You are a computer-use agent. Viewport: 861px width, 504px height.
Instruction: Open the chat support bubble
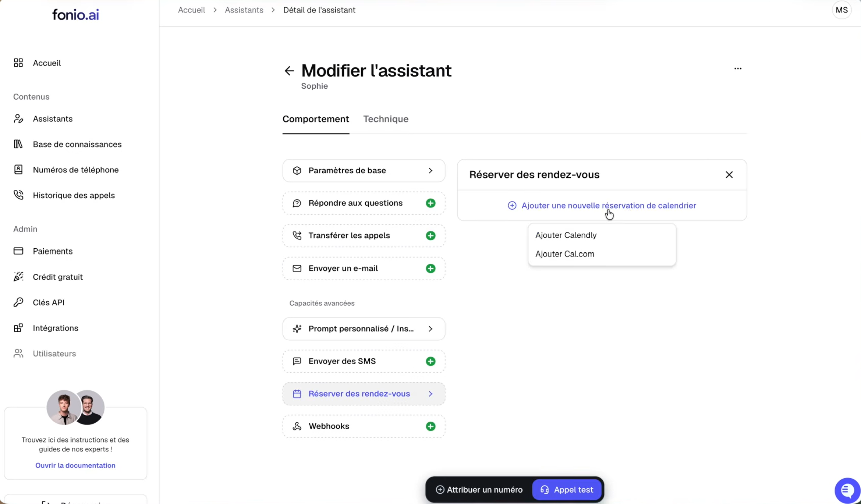(x=847, y=490)
